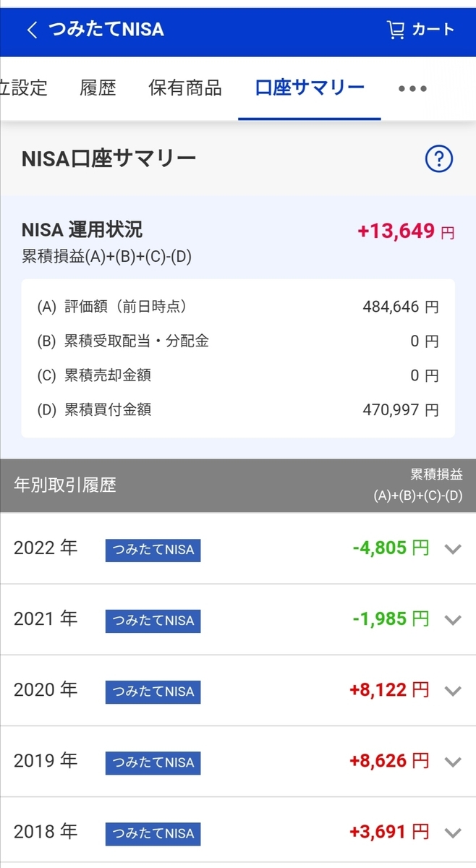476x868 pixels.
Task: Switch to the 履歴 tab
Action: click(98, 88)
